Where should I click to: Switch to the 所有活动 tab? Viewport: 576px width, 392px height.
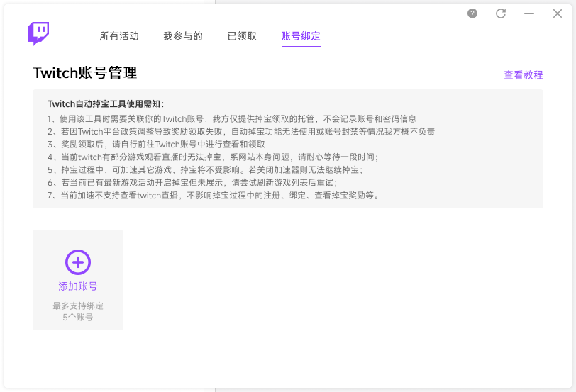point(119,36)
